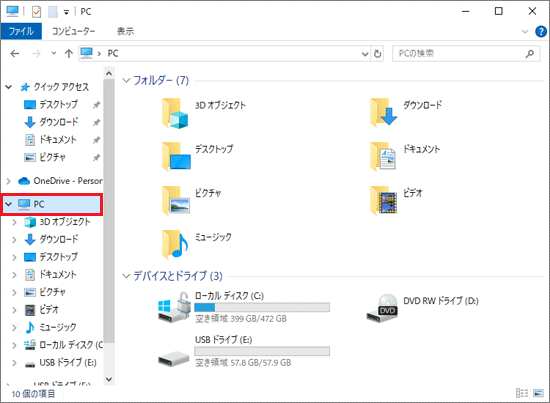Select the ローカル ディスク (C:) drive icon
Screen dimensions: 550x403
coord(174,307)
